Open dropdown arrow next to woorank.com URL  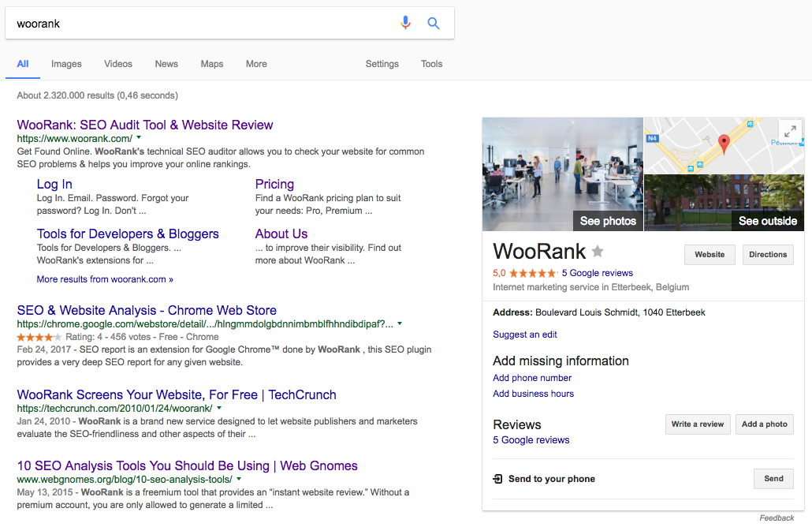139,138
